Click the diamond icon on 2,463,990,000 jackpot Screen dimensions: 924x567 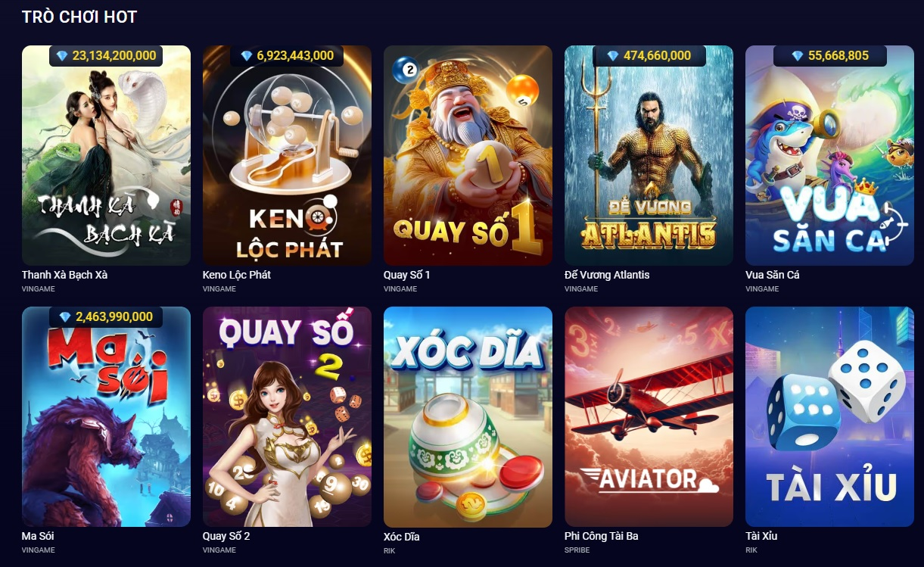click(65, 317)
